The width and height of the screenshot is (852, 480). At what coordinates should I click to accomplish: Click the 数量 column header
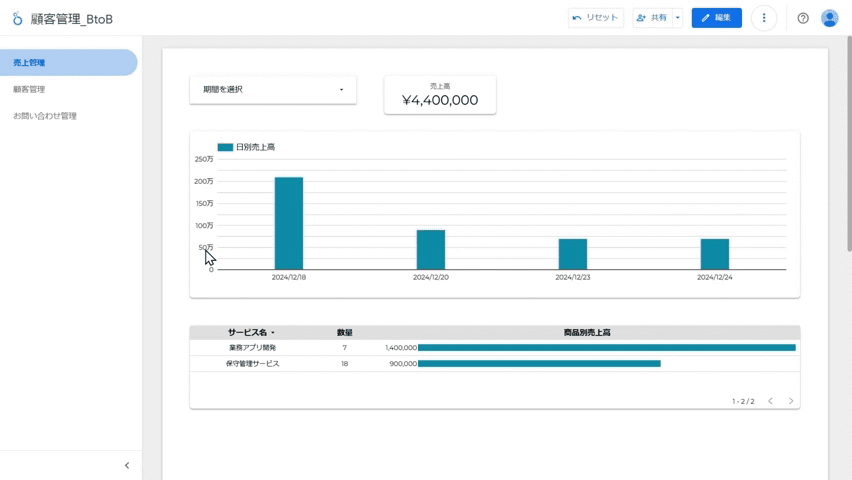click(x=344, y=332)
